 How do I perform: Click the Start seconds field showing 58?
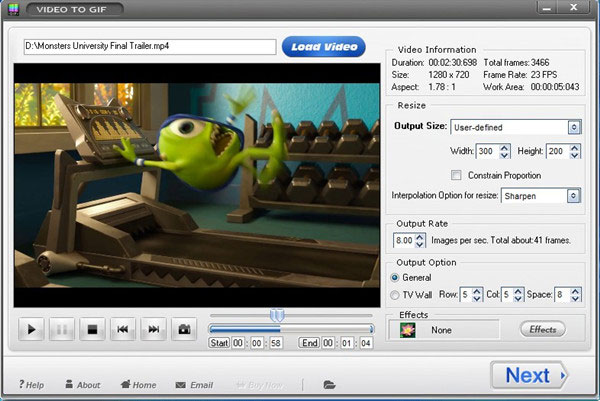pyautogui.click(x=276, y=343)
